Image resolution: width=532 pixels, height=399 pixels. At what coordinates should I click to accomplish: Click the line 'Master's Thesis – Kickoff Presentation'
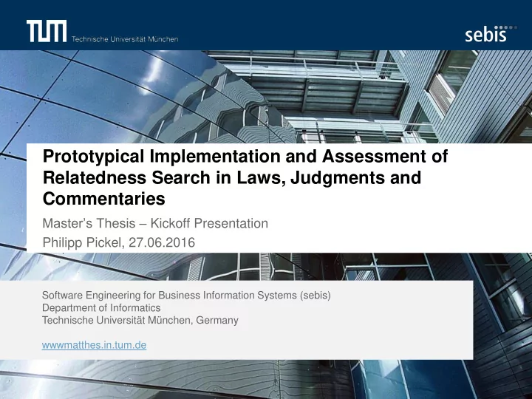(x=155, y=223)
